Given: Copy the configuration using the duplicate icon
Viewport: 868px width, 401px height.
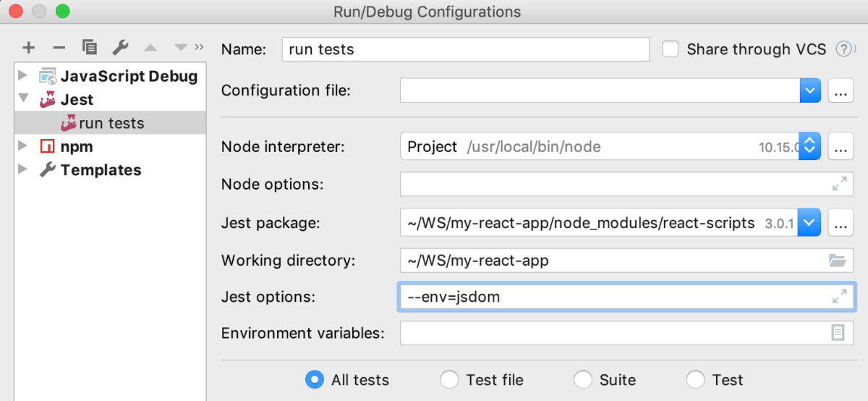Looking at the screenshot, I should 90,48.
